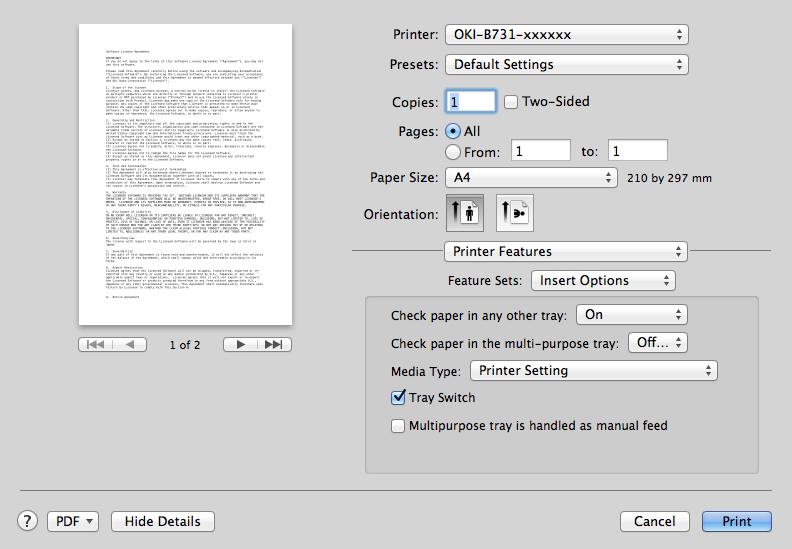
Task: Go to first preview page
Action: click(x=95, y=344)
